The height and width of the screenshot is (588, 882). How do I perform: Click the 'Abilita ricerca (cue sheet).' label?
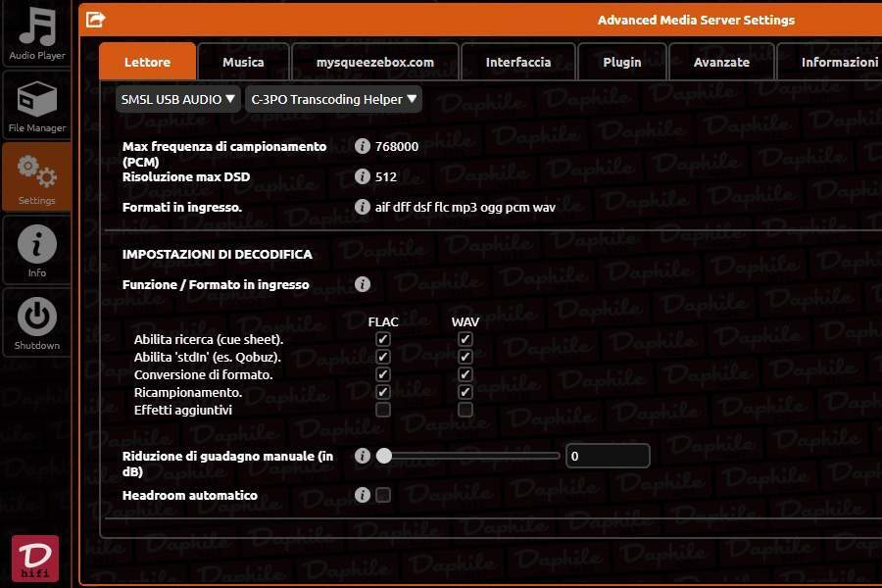point(209,339)
